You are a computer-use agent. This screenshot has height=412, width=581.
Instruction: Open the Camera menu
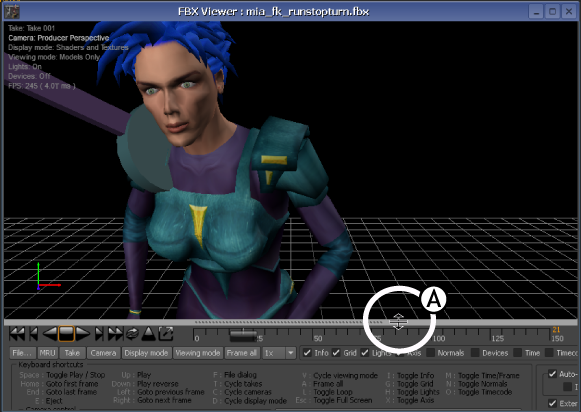[103, 353]
